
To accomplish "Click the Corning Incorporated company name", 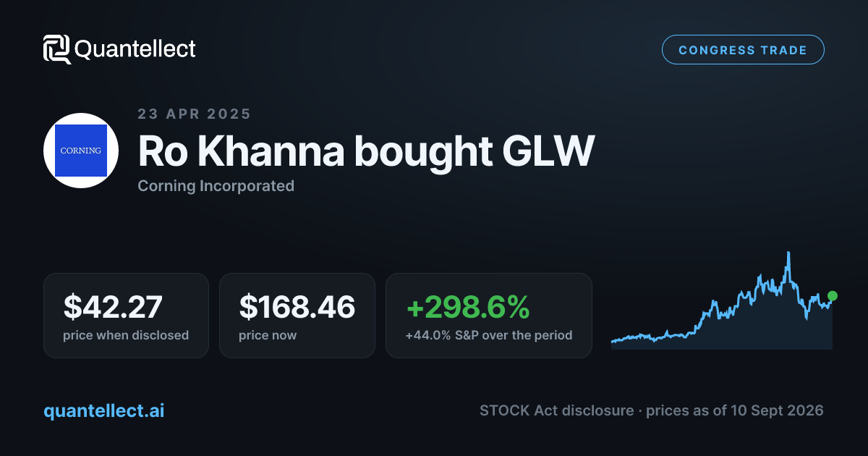I will tap(216, 186).
